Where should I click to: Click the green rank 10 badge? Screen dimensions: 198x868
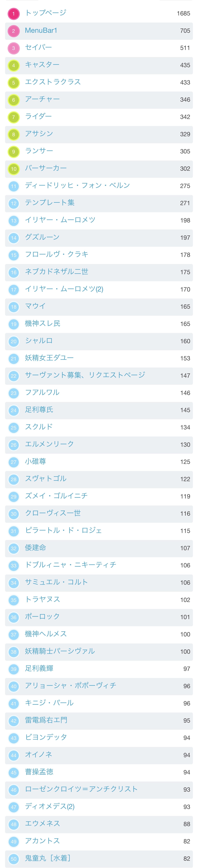14,169
